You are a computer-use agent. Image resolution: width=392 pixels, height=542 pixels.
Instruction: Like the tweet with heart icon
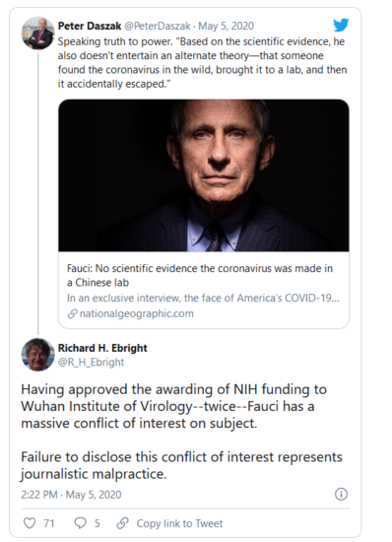(x=30, y=523)
